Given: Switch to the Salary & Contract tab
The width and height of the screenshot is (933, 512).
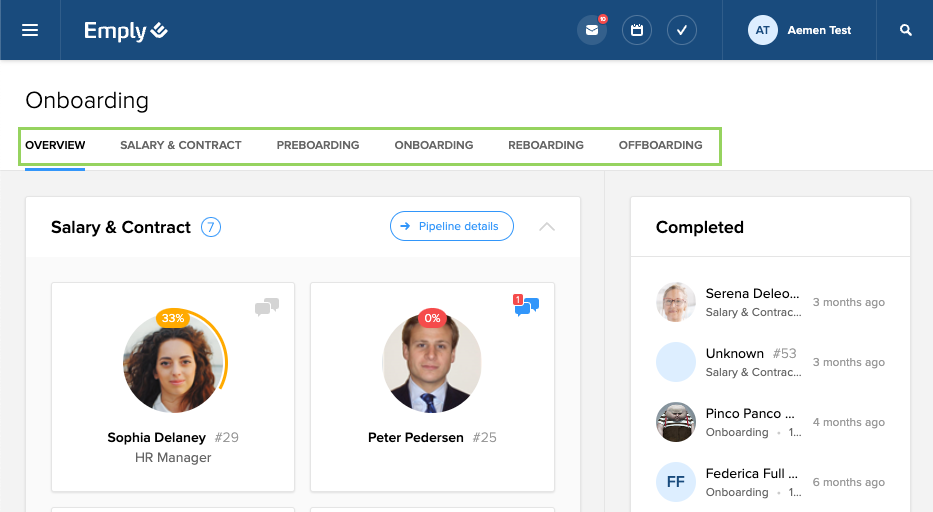Looking at the screenshot, I should tap(181, 145).
